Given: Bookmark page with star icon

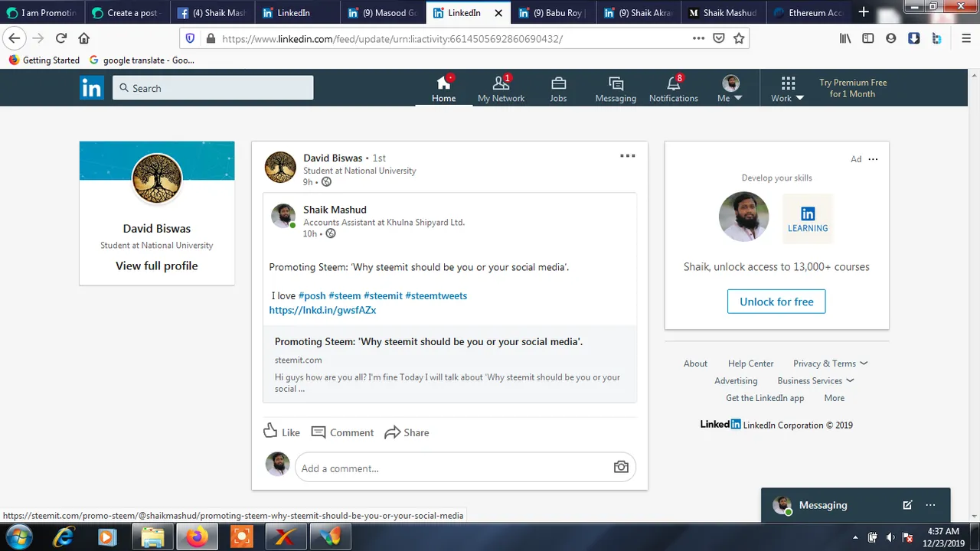Looking at the screenshot, I should (739, 38).
